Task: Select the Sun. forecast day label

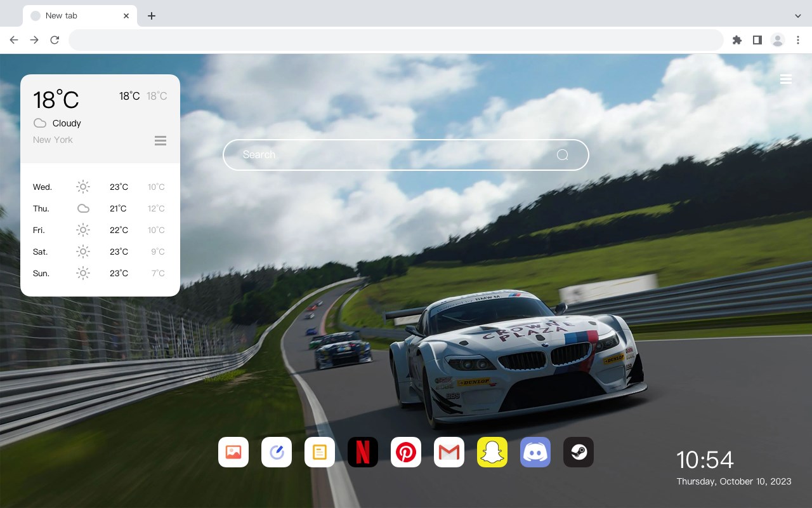Action: click(x=41, y=273)
